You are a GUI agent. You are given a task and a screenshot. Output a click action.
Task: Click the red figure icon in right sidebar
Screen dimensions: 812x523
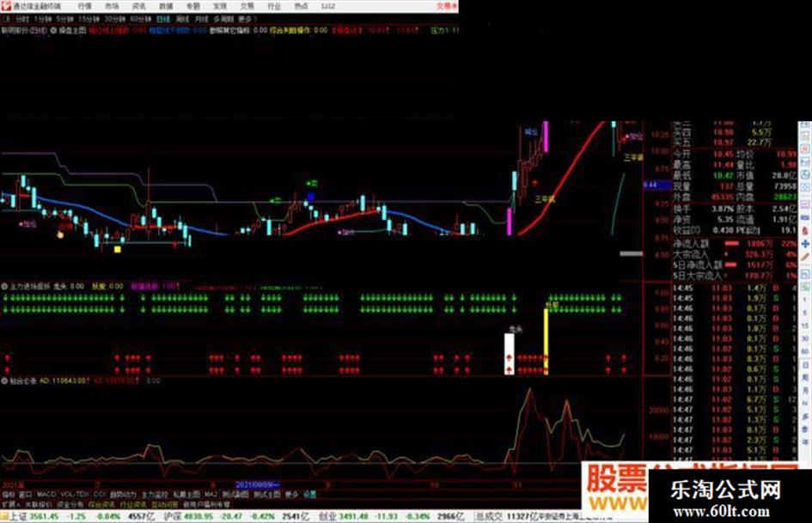[x=805, y=230]
